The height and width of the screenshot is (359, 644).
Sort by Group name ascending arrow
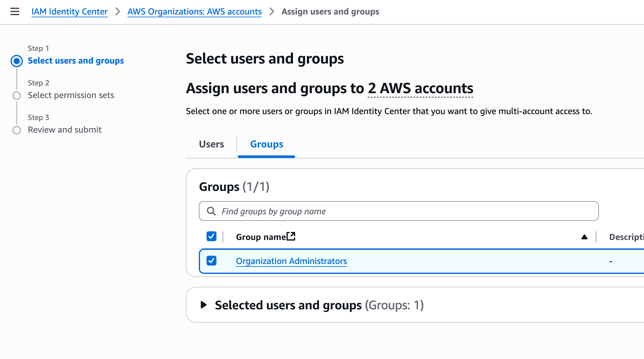click(584, 237)
